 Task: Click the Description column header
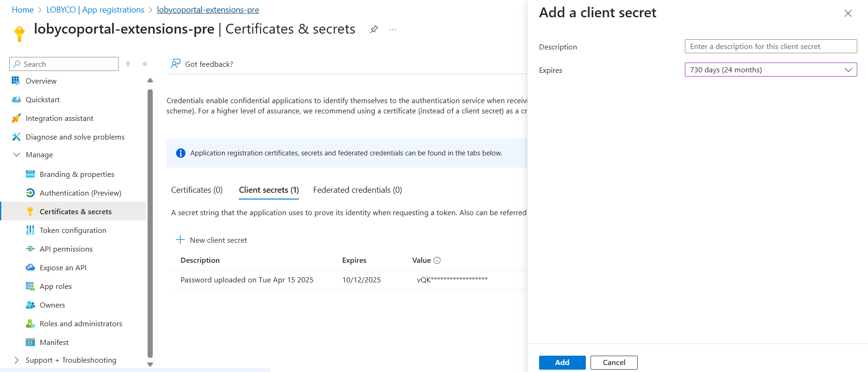[x=200, y=260]
